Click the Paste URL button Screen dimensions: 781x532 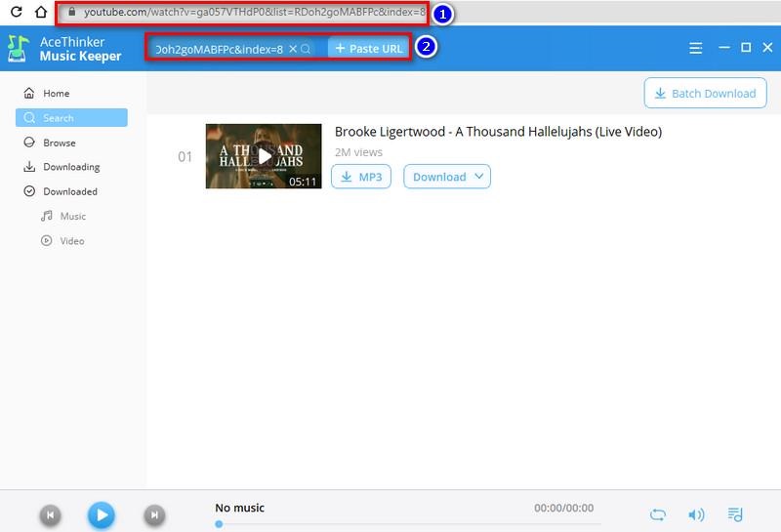click(369, 48)
